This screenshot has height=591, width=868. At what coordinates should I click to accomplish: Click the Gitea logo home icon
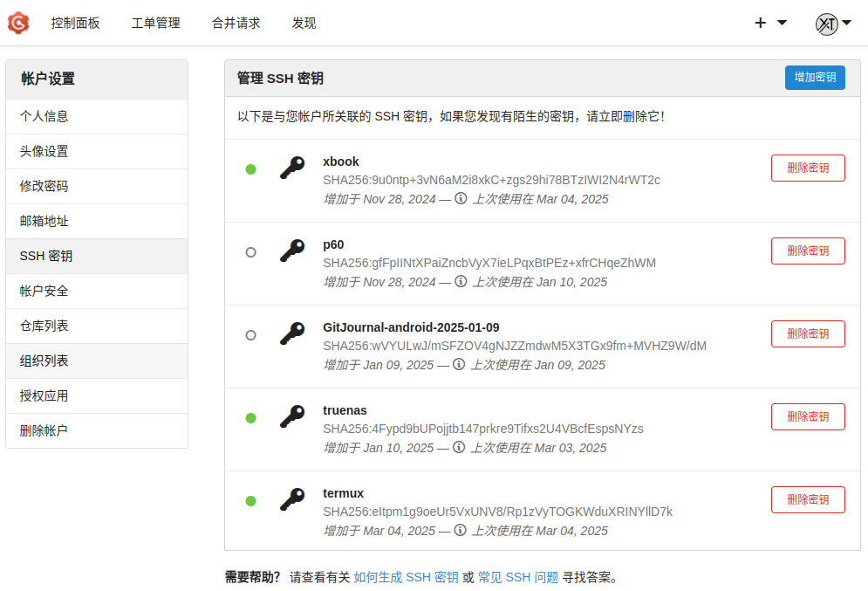[x=18, y=24]
